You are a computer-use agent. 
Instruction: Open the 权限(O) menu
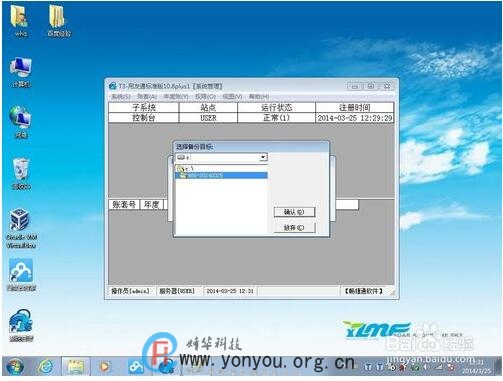click(x=205, y=97)
